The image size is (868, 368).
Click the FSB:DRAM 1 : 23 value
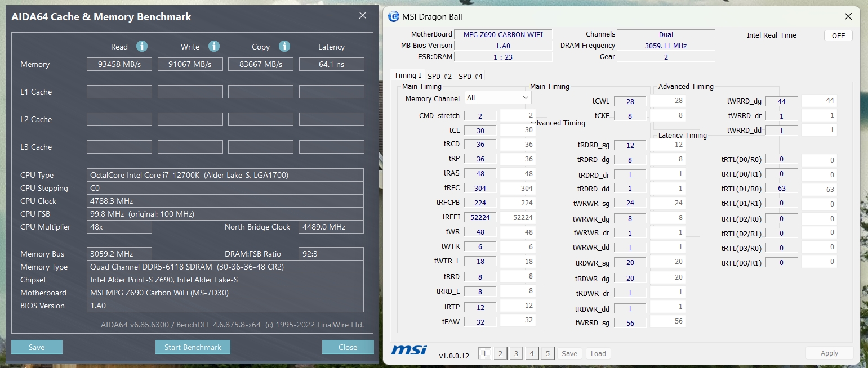point(503,57)
